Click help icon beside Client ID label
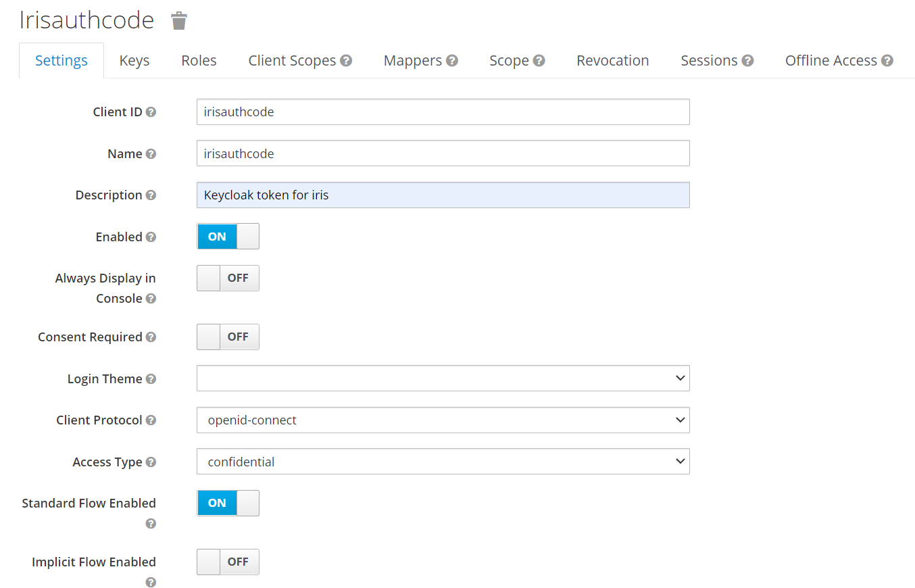This screenshot has width=915, height=588. point(151,112)
